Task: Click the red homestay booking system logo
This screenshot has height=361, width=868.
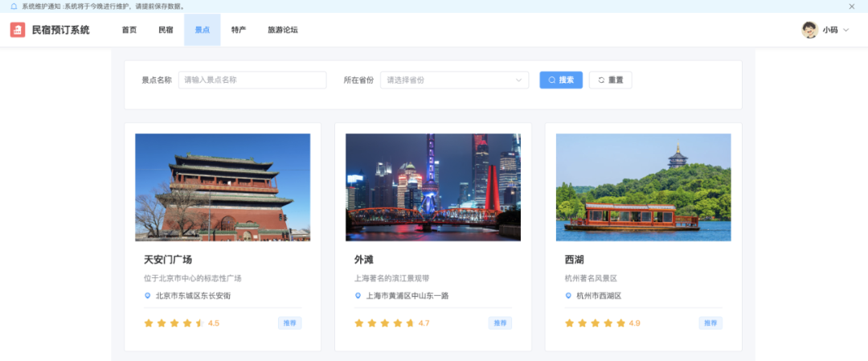Action: point(18,30)
